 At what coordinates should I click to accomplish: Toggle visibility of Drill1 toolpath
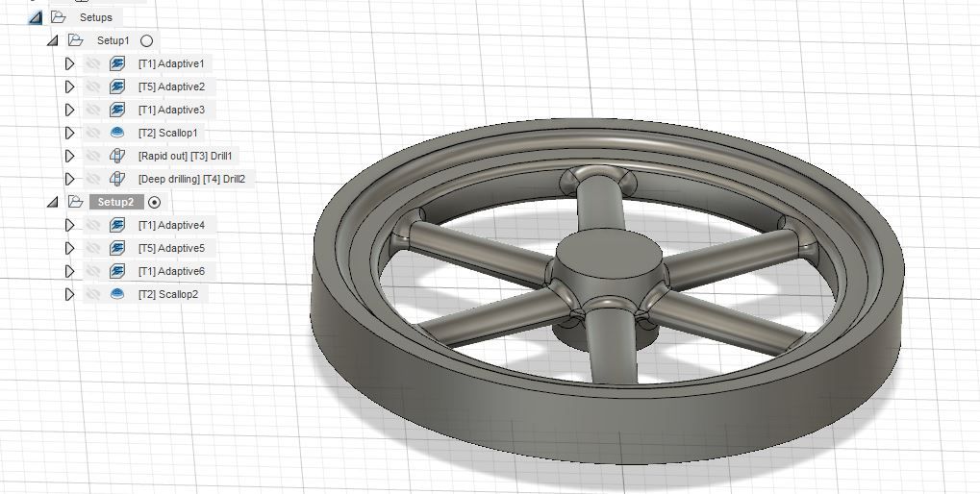[x=93, y=156]
